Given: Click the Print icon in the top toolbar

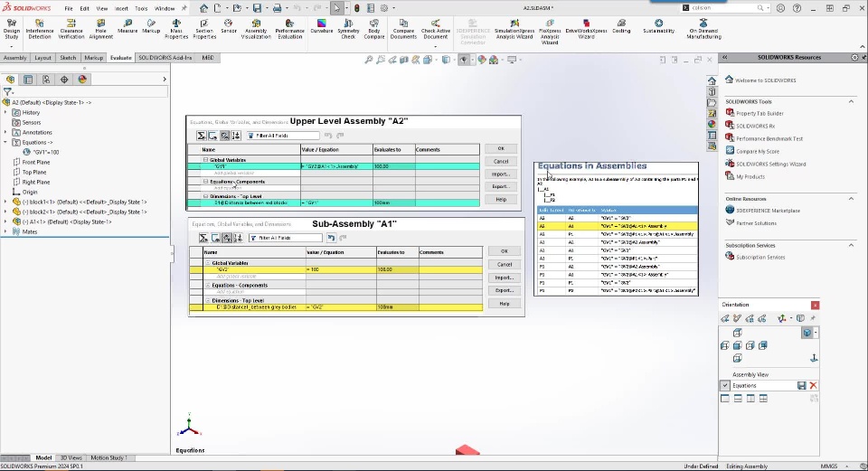Looking at the screenshot, I should click(x=277, y=8).
